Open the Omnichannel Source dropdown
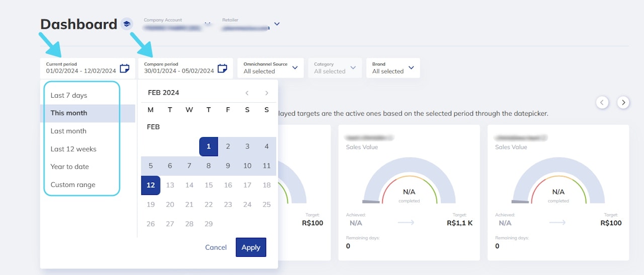The height and width of the screenshot is (275, 644). [x=271, y=68]
